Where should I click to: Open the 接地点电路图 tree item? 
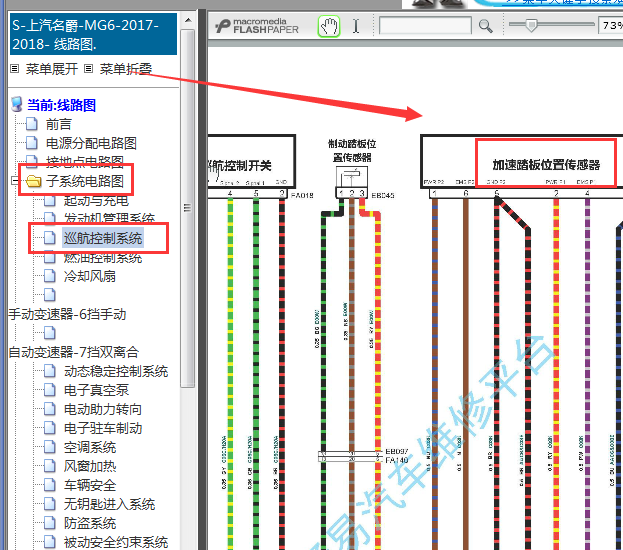point(85,160)
